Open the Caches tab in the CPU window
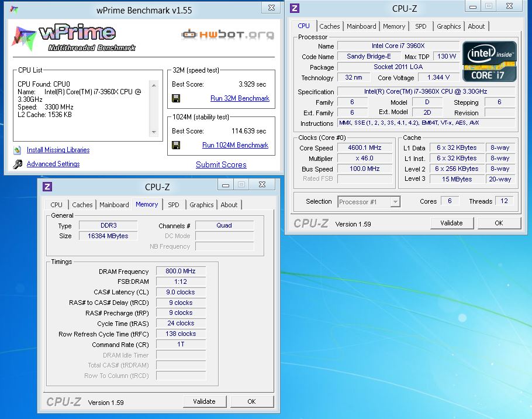This screenshot has height=419, width=532. (329, 26)
